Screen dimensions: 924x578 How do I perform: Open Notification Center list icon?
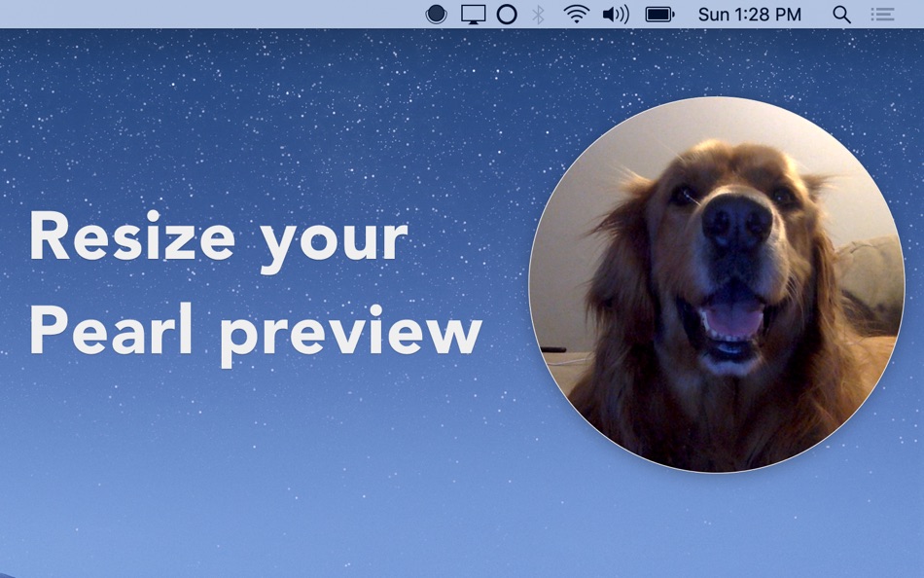pyautogui.click(x=883, y=15)
